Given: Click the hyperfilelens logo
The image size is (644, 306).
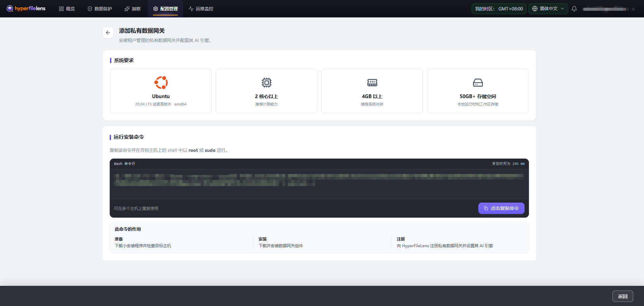Looking at the screenshot, I should tap(26, 8).
